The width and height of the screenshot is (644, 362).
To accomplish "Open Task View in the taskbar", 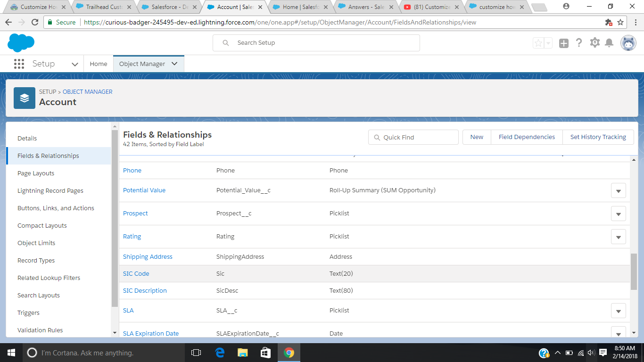I will click(196, 353).
